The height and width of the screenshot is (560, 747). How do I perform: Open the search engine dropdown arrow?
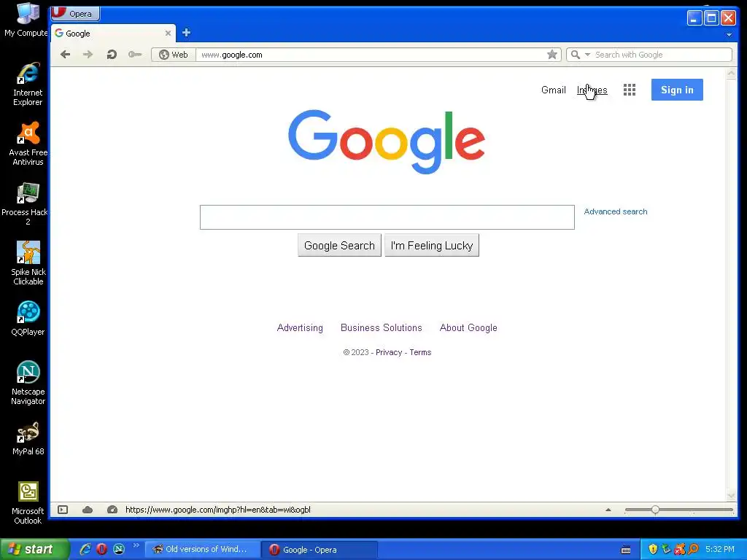pos(587,55)
